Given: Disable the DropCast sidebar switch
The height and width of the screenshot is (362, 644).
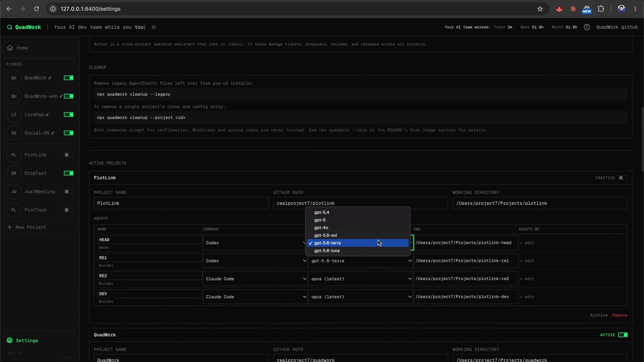Looking at the screenshot, I should (68, 173).
